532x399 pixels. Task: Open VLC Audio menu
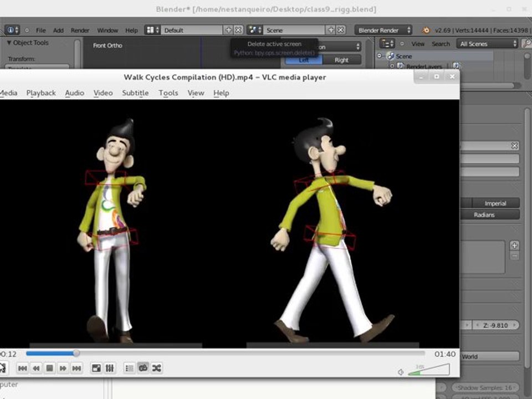pos(75,93)
